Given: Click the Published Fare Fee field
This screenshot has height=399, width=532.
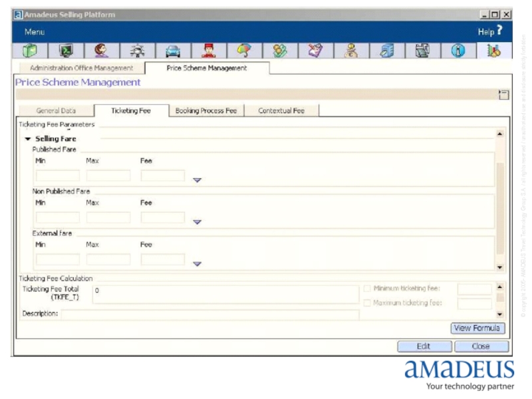Looking at the screenshot, I should coord(162,176).
